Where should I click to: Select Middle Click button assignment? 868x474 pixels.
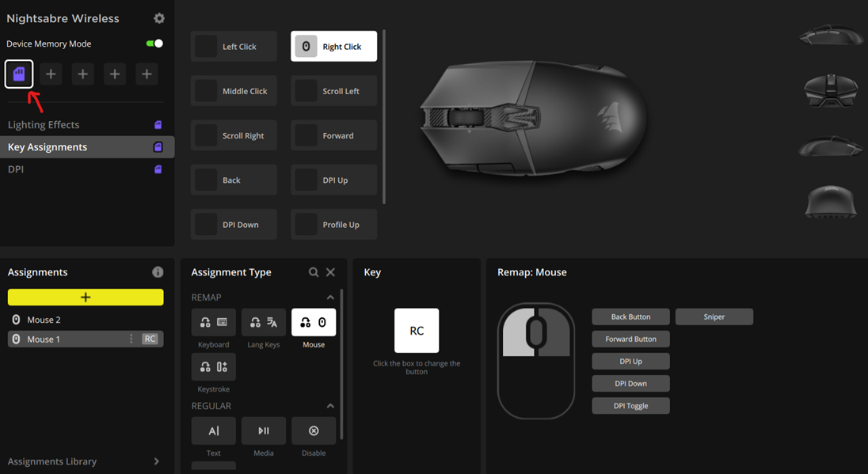pos(234,91)
